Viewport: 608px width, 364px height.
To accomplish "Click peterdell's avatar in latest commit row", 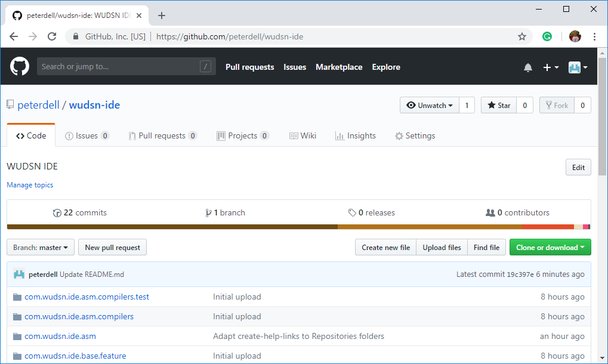I will [19, 274].
